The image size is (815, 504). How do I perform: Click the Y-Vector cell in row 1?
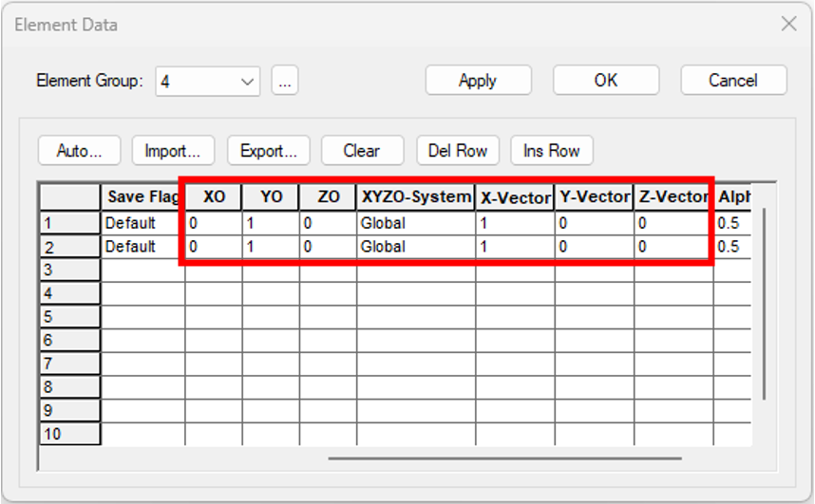[x=595, y=223]
